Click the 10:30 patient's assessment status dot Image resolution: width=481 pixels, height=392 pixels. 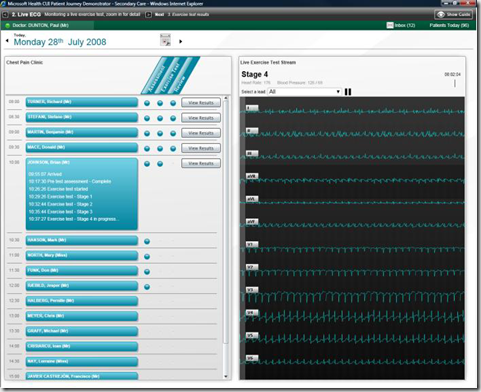point(147,241)
